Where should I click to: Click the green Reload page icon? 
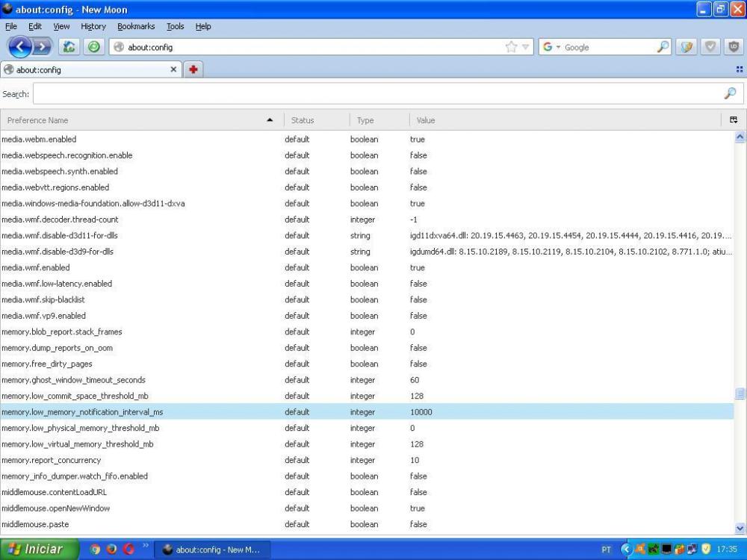pyautogui.click(x=93, y=47)
